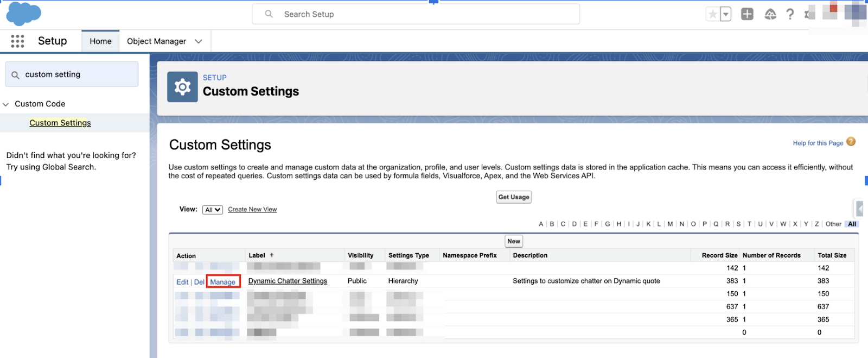This screenshot has width=868, height=358.
Task: Click the Record Size column header
Action: (720, 255)
